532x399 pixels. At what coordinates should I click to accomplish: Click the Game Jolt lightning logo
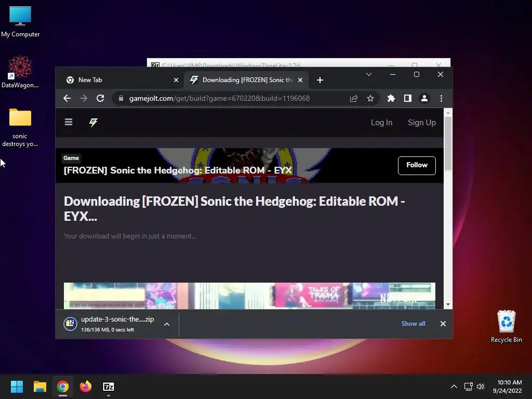point(94,122)
